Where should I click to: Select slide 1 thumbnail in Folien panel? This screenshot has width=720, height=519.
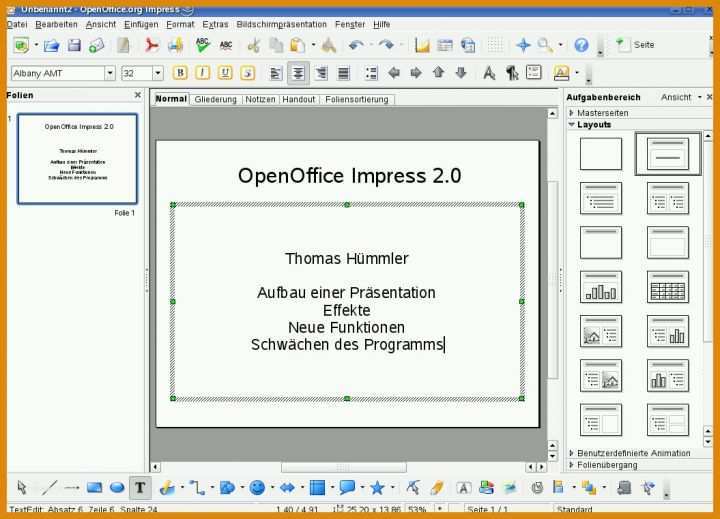click(x=77, y=158)
